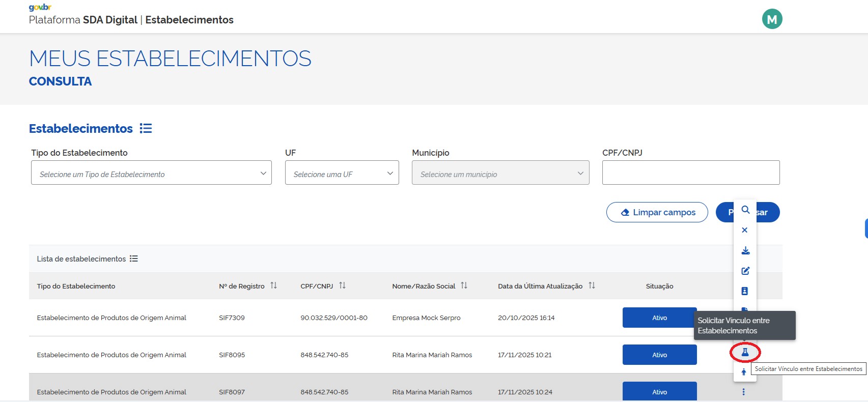This screenshot has width=868, height=402.
Task: Sort by Data da Última Atualização
Action: pyautogui.click(x=592, y=285)
